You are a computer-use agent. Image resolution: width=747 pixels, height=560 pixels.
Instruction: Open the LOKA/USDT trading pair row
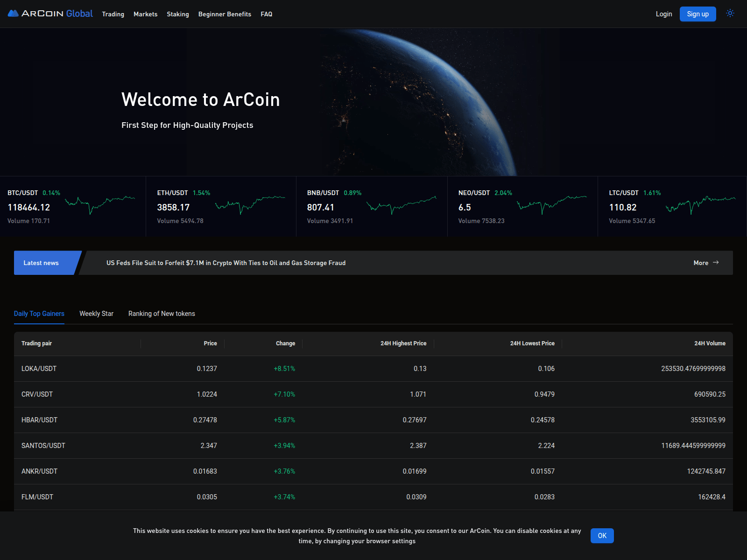pyautogui.click(x=39, y=369)
